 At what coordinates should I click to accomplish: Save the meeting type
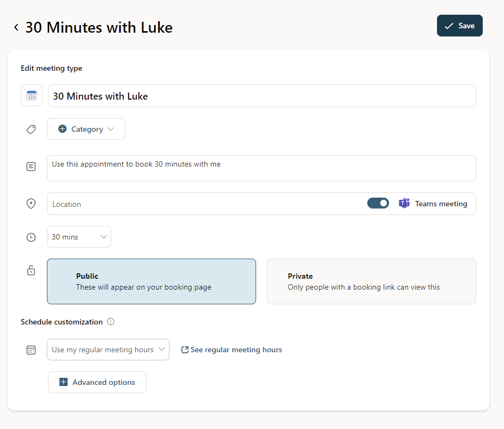459,26
